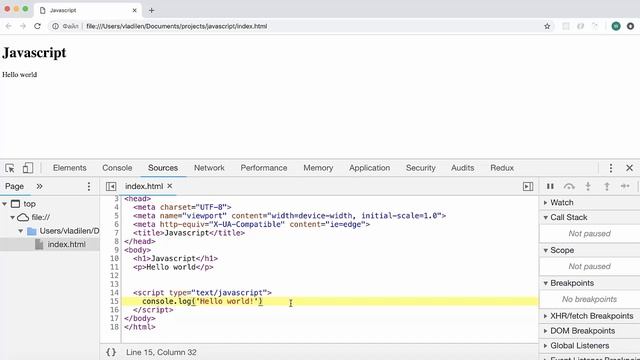Go back in browser history

click(x=9, y=26)
